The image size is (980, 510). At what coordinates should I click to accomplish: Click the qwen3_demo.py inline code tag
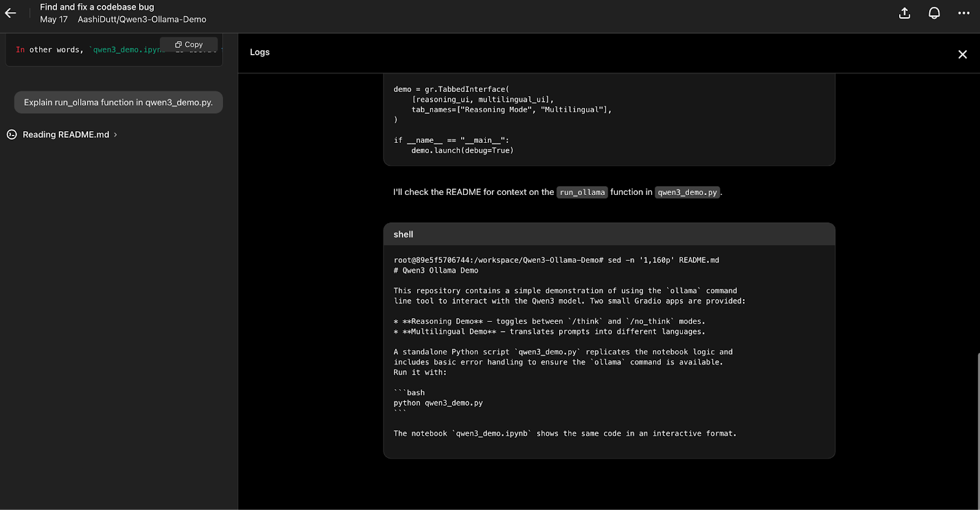click(687, 192)
